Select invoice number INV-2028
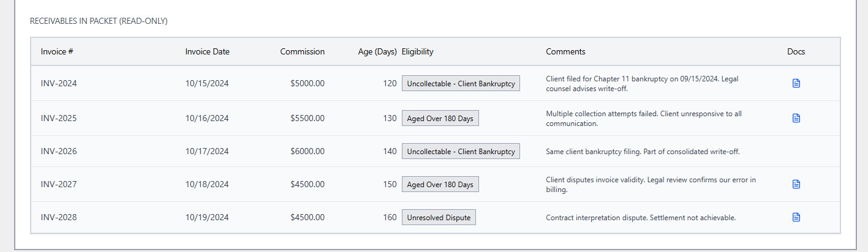The image size is (868, 252). pyautogui.click(x=59, y=217)
